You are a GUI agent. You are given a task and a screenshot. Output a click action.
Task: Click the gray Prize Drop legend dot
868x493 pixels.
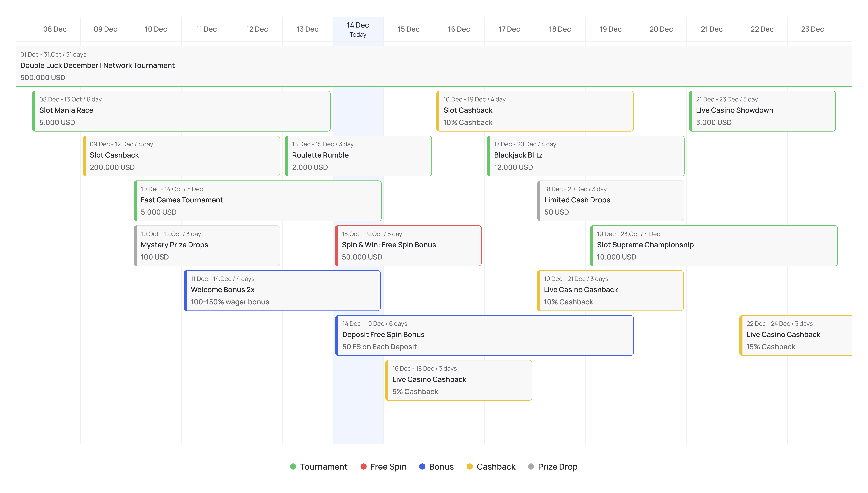point(531,467)
